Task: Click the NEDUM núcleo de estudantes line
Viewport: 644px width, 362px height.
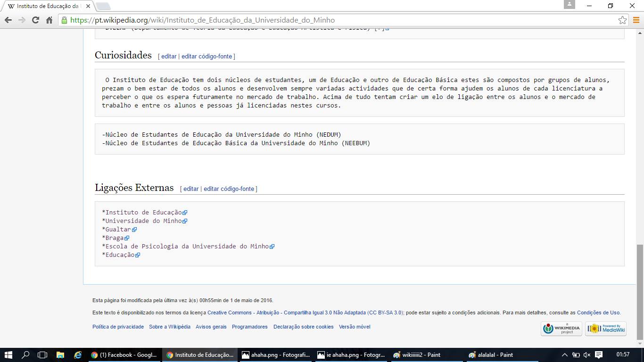Action: (x=222, y=135)
